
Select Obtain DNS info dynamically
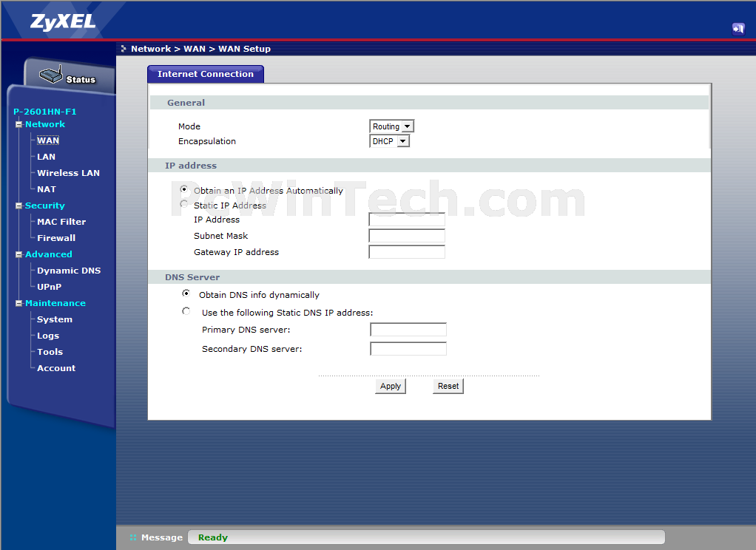[186, 293]
